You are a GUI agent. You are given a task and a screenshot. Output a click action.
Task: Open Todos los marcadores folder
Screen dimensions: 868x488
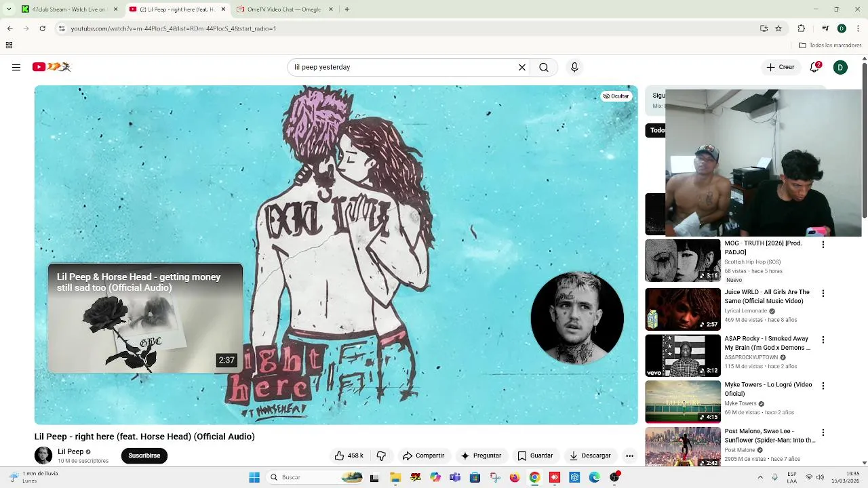tap(830, 45)
